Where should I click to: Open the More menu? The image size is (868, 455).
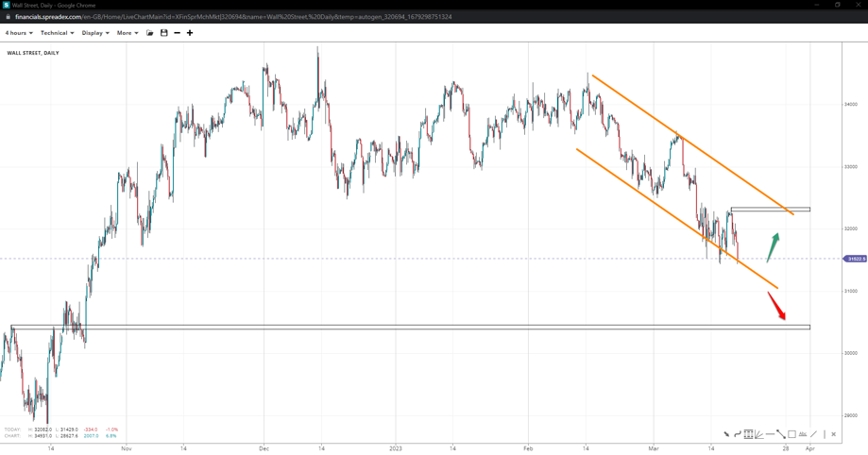click(x=127, y=33)
